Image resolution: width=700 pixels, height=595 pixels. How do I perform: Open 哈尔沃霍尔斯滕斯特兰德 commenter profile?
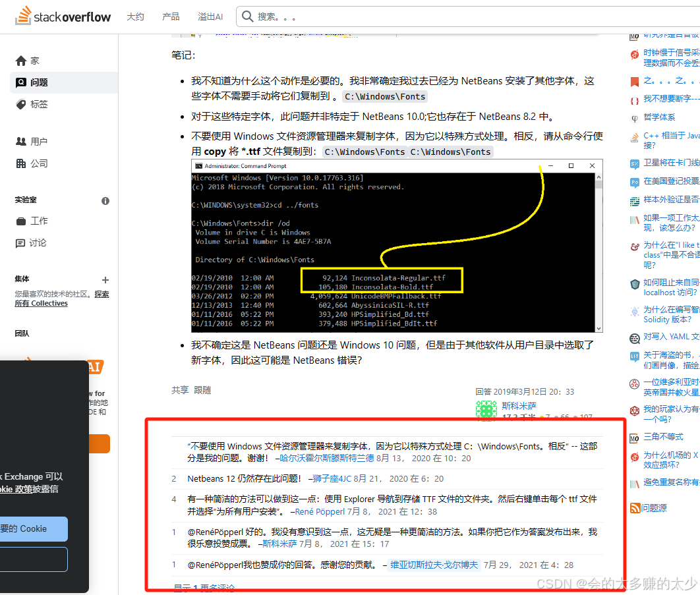coord(327,459)
